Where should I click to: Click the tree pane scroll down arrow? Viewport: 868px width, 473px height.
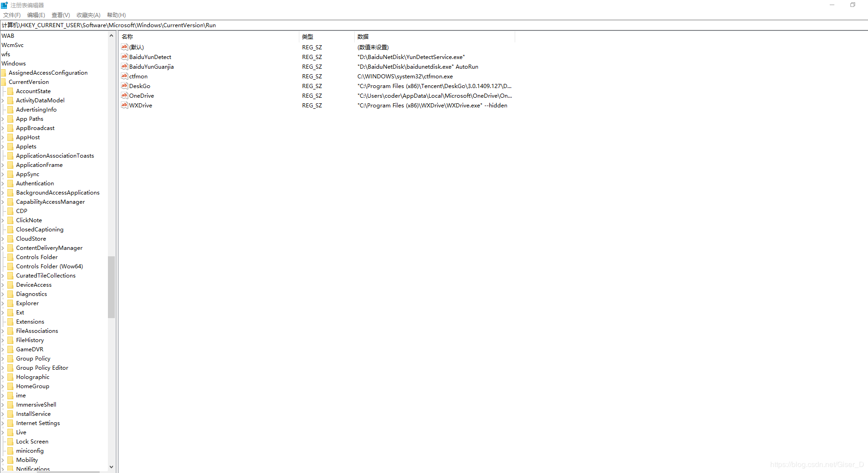pos(111,467)
